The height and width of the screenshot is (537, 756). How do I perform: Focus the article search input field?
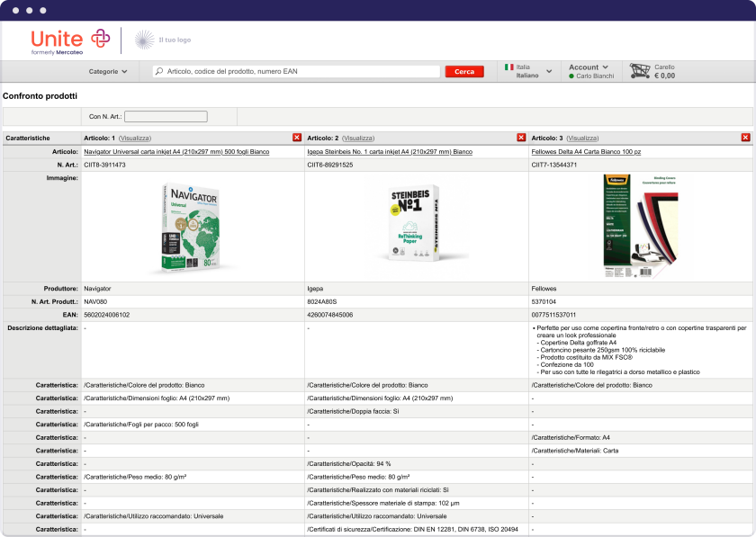point(296,71)
